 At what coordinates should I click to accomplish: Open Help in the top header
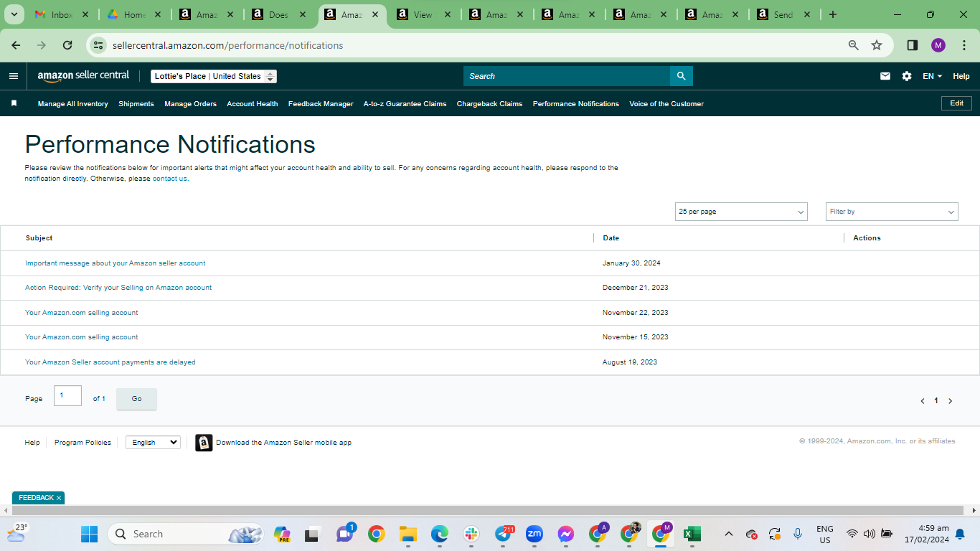tap(961, 76)
